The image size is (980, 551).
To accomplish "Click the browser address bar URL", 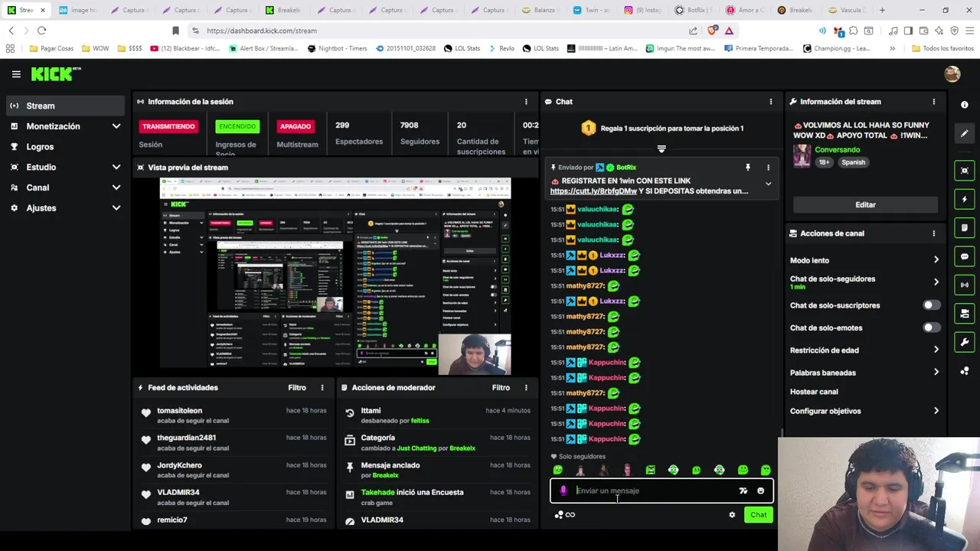I will [x=261, y=31].
